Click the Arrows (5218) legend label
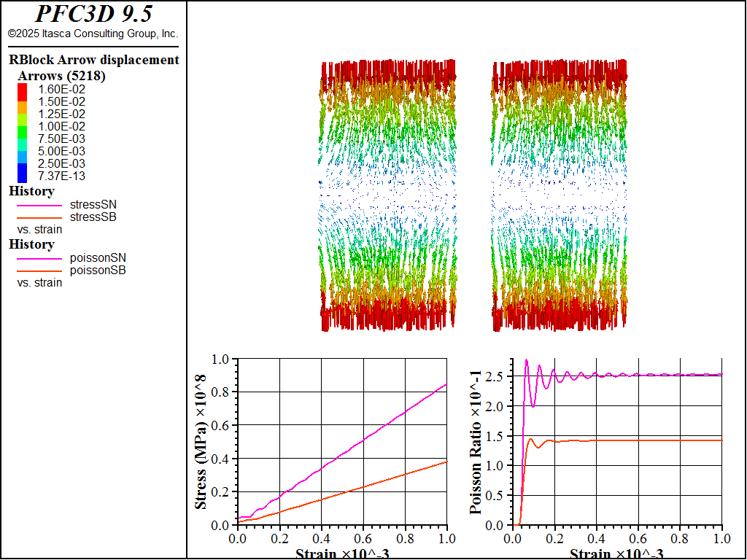This screenshot has height=560, width=747. point(61,76)
